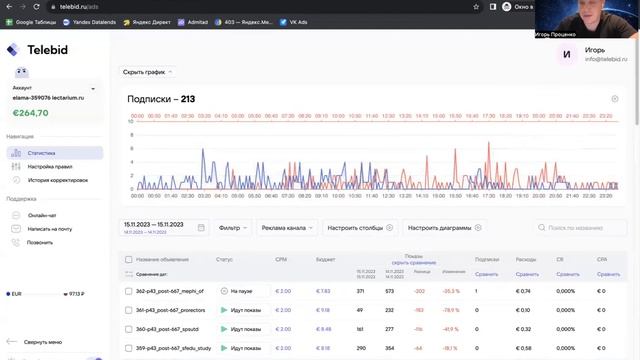Click Бюджет value for 361-p43_post-667_prorectors
640x360 pixels.
coord(322,310)
